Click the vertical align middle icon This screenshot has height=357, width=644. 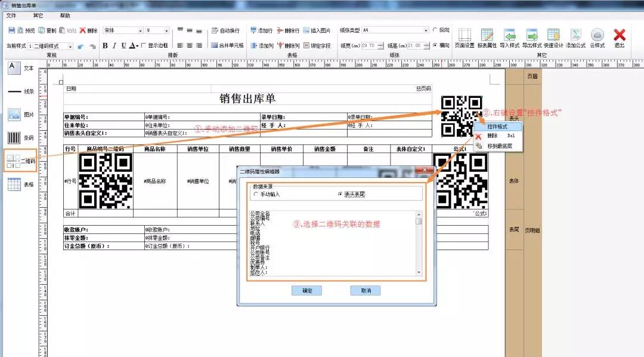[190, 30]
